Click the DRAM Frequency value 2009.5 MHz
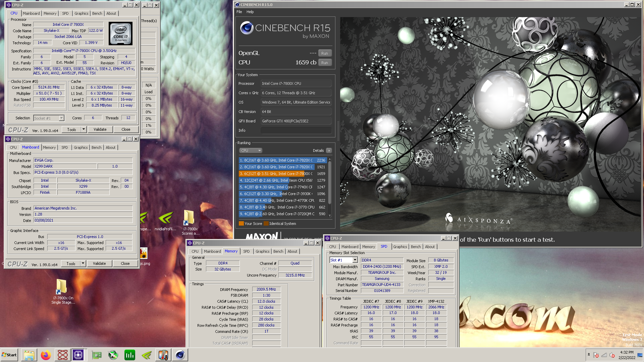This screenshot has width=644, height=362. [x=266, y=289]
